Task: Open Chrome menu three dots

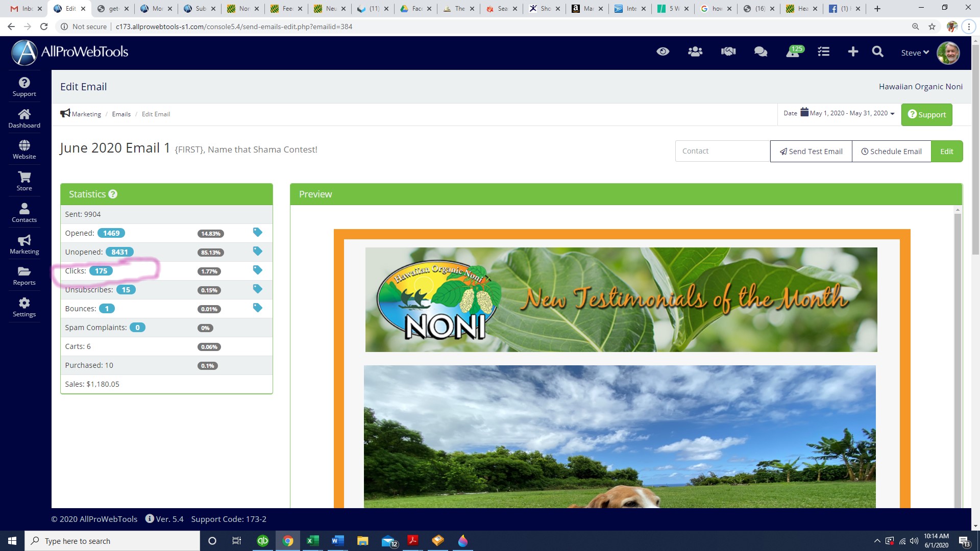Action: tap(969, 27)
